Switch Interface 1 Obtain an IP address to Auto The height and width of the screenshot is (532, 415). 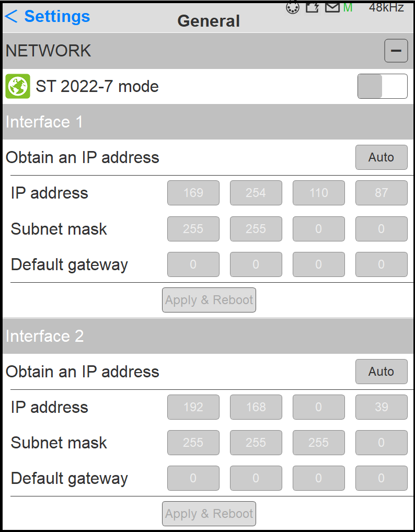(x=381, y=157)
